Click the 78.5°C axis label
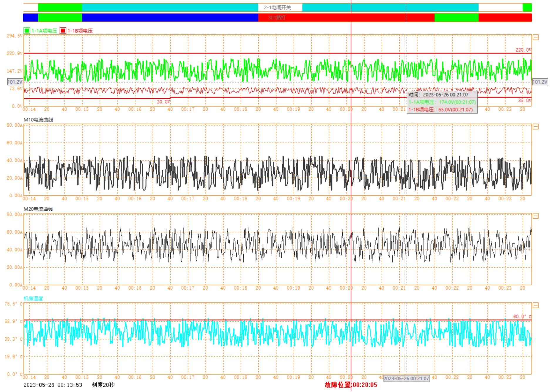 pos(14,304)
